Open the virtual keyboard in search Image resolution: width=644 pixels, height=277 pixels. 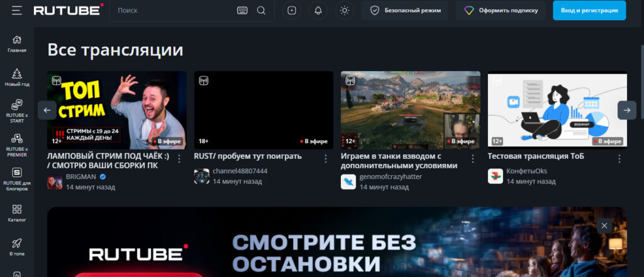[242, 11]
